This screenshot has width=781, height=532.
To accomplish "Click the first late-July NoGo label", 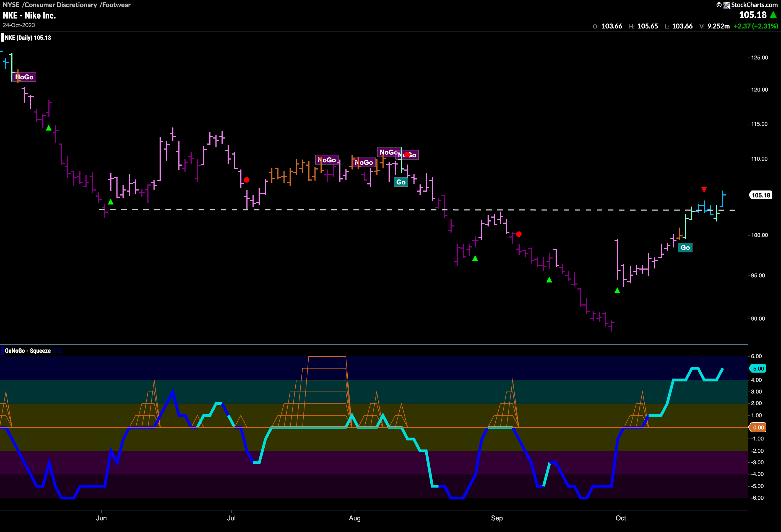I will [327, 160].
